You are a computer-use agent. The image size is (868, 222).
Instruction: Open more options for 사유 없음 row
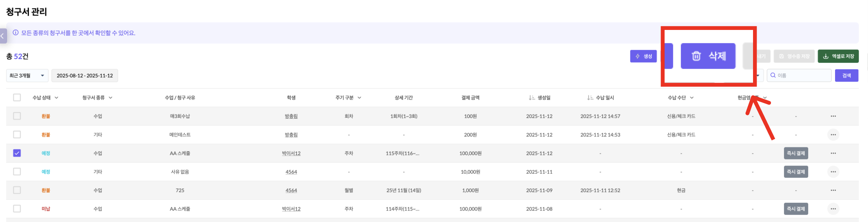tap(833, 172)
